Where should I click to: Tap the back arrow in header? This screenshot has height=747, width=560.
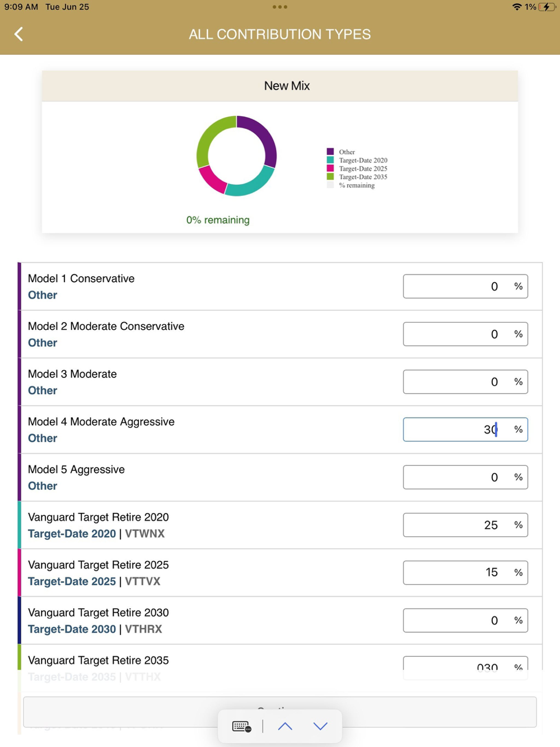(19, 34)
